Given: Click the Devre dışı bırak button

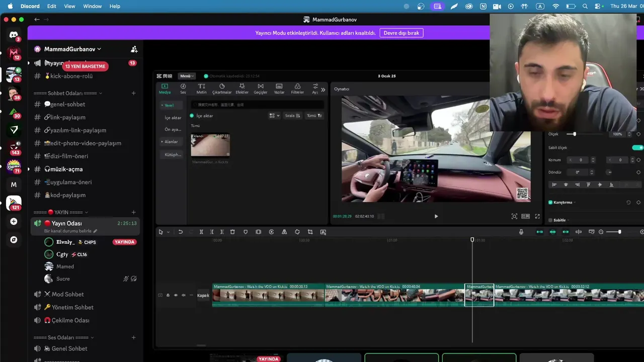Looking at the screenshot, I should click(x=401, y=33).
